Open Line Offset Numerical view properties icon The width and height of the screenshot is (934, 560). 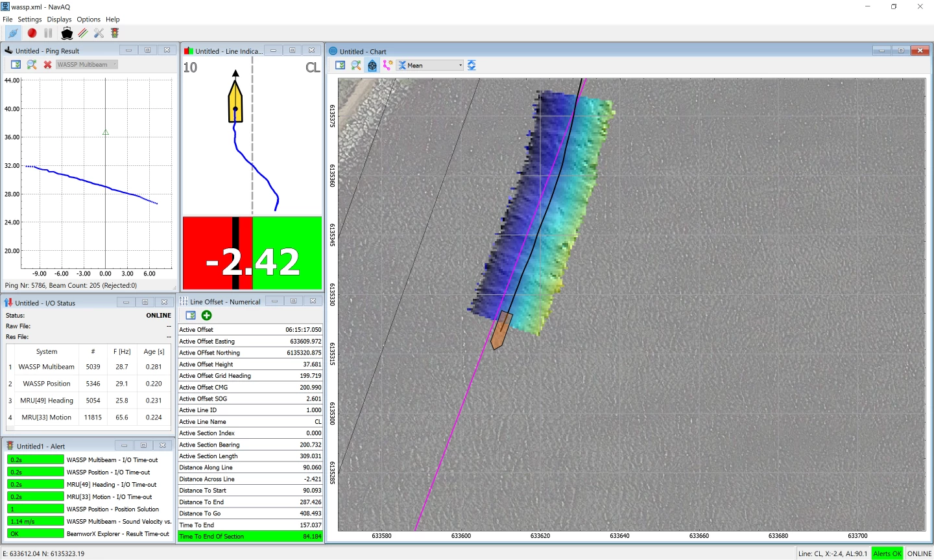191,316
